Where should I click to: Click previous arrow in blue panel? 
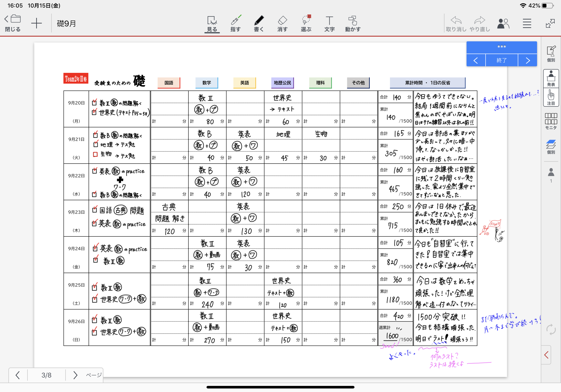click(475, 60)
